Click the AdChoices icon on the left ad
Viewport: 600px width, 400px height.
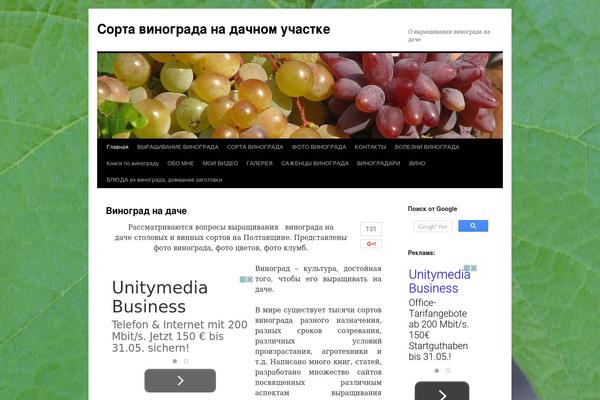coord(246,279)
